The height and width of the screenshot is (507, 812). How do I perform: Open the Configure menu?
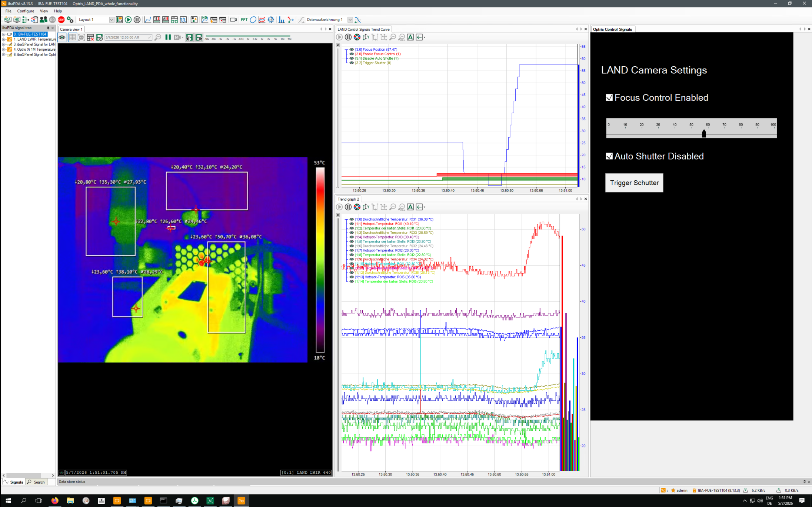26,11
